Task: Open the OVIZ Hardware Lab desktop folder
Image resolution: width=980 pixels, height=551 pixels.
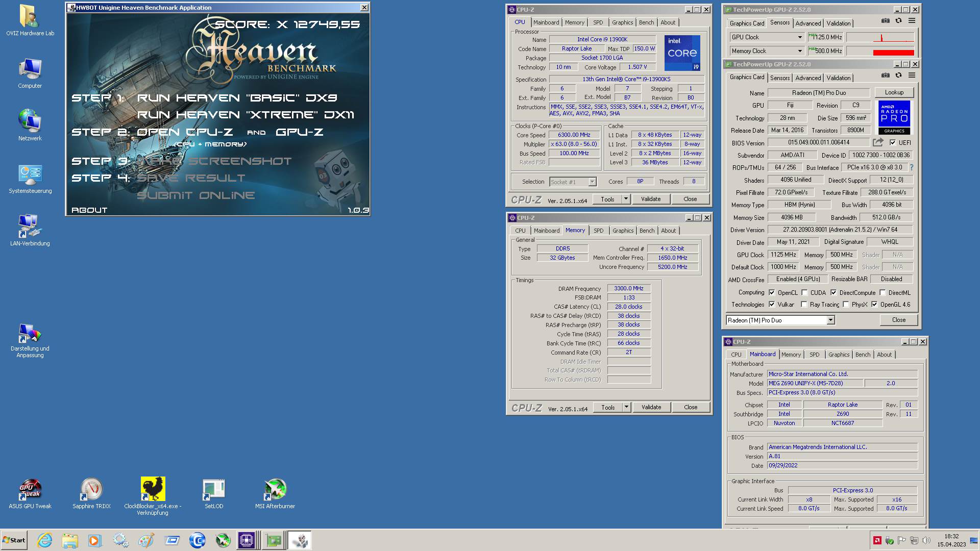Action: coord(30,20)
